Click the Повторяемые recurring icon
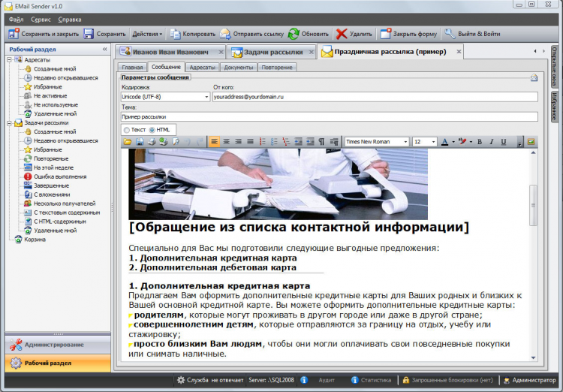Image resolution: width=563 pixels, height=392 pixels. pos(28,158)
